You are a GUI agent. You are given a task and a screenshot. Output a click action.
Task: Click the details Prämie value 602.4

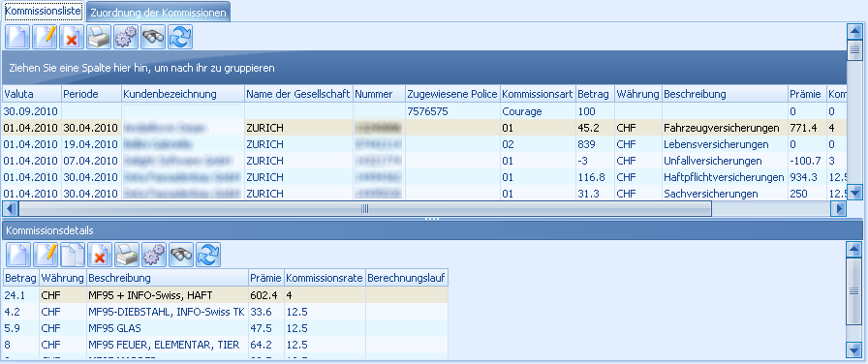pos(265,295)
